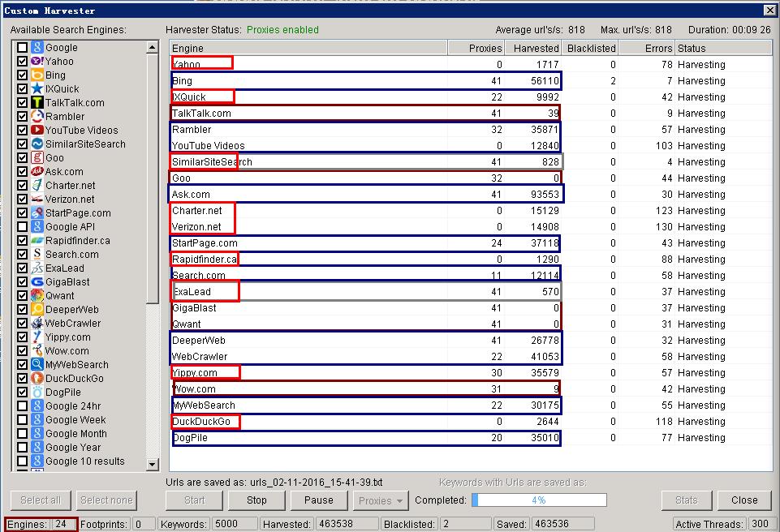Screen dimensions: 780x532
Task: Click the ExaLead icon
Action: [x=37, y=268]
